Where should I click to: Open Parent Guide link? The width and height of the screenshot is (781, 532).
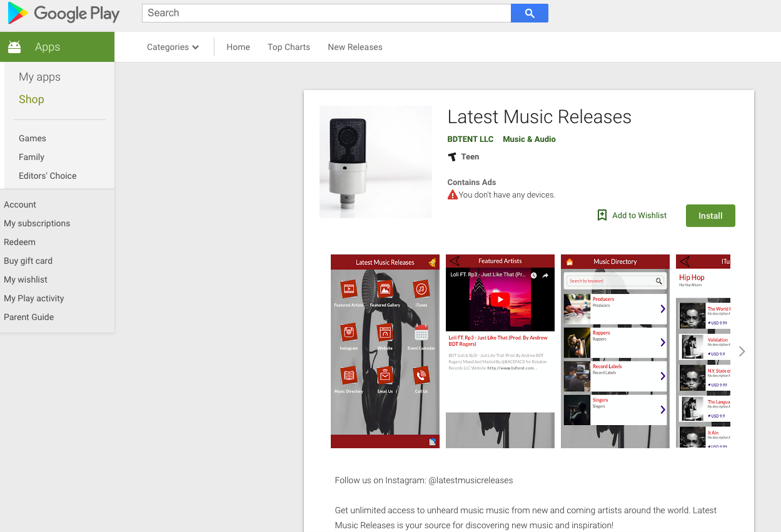(29, 317)
